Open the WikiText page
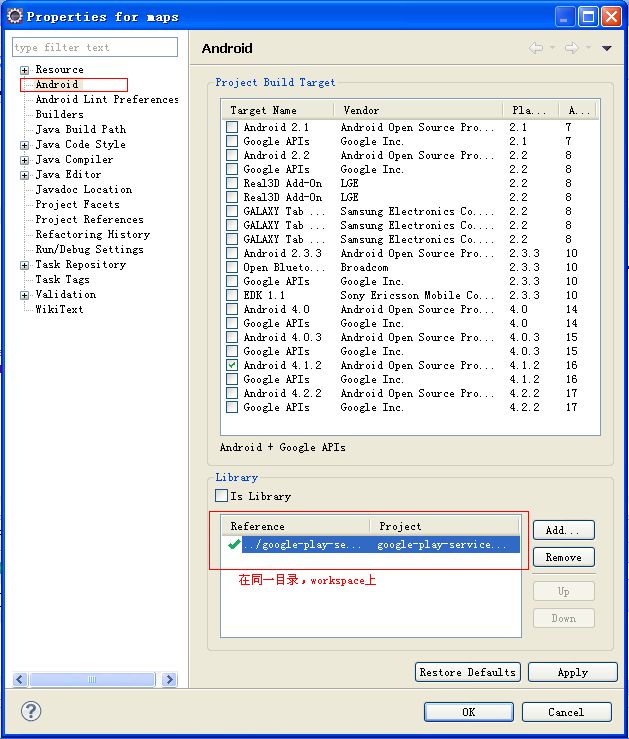The width and height of the screenshot is (629, 739). [59, 310]
